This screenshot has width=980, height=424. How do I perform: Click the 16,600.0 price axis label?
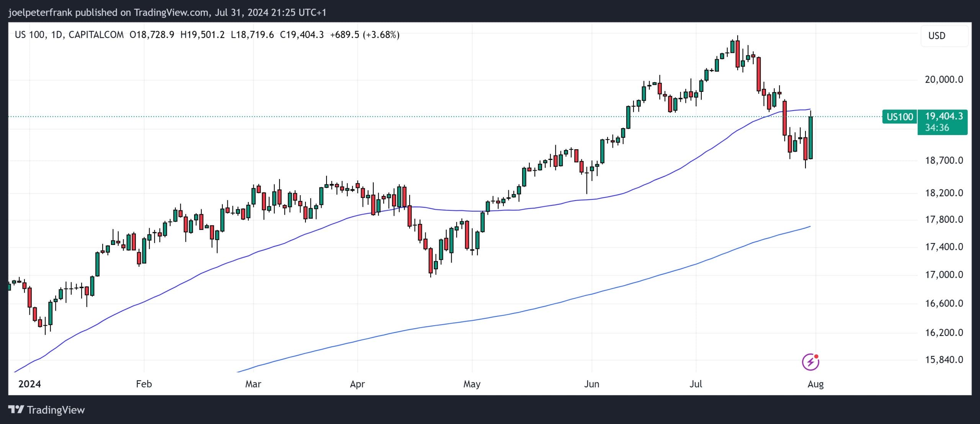tap(944, 303)
